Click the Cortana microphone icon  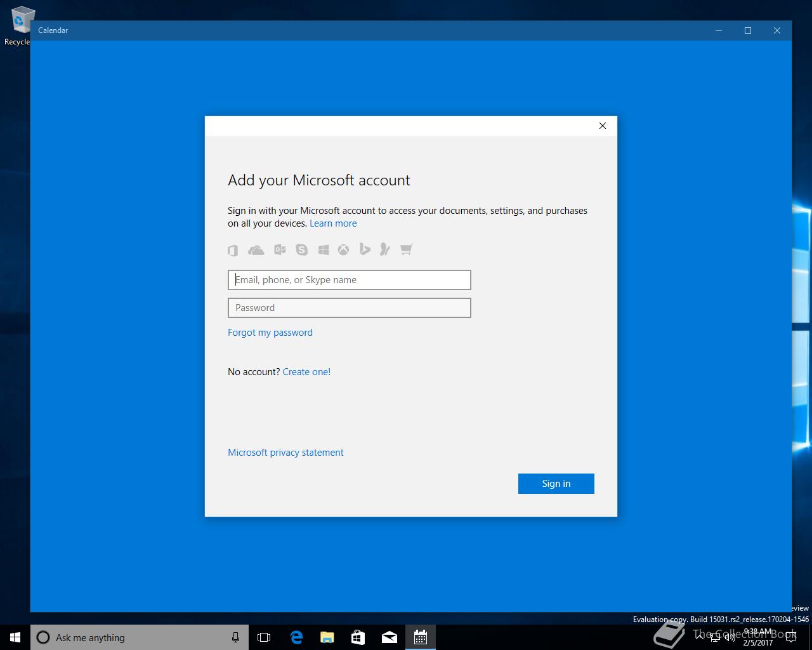click(235, 637)
